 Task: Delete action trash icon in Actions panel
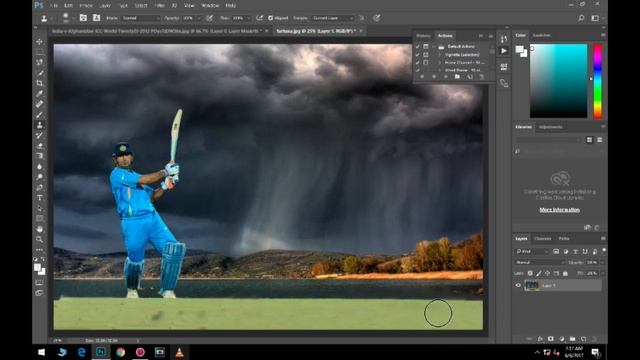(x=481, y=77)
